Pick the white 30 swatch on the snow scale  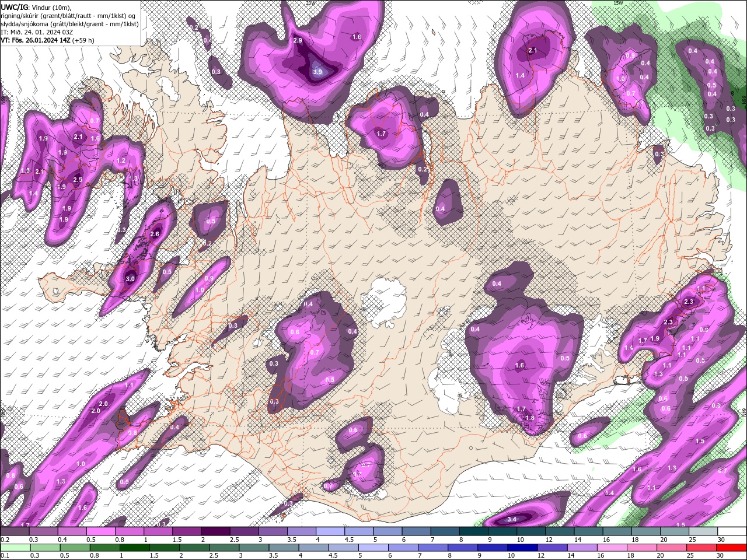point(732,531)
